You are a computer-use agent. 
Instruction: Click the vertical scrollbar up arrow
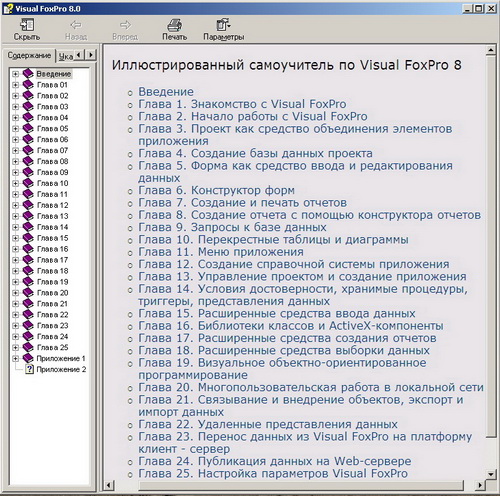(x=491, y=51)
